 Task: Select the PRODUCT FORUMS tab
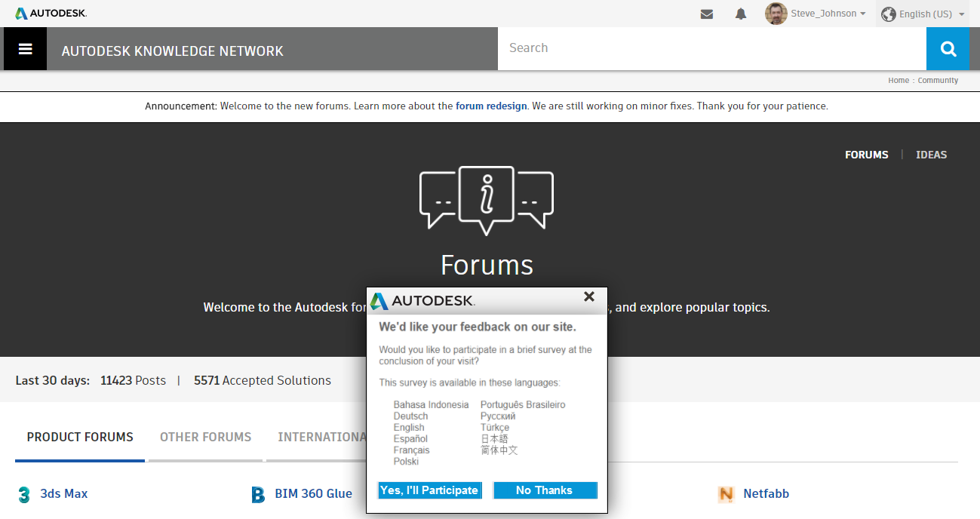[80, 438]
